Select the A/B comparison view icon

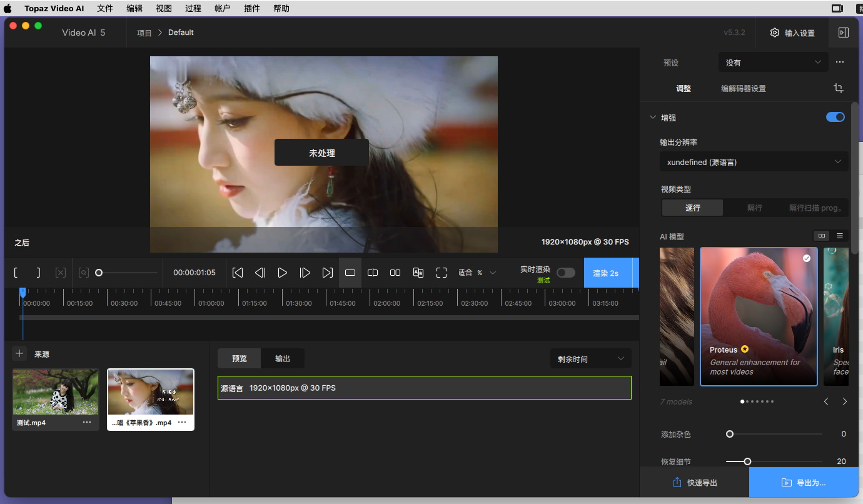pyautogui.click(x=418, y=273)
